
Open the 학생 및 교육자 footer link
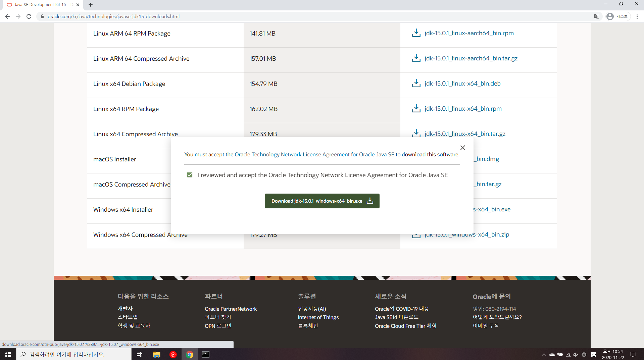[x=134, y=326]
